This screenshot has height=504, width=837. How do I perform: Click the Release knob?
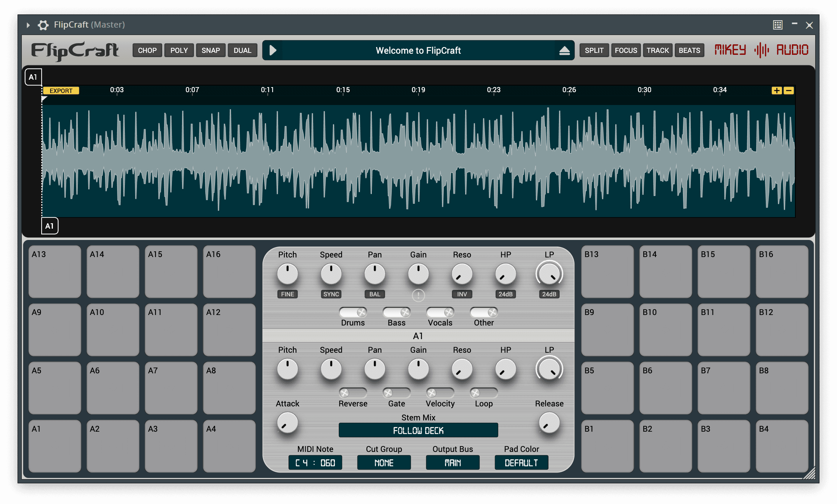click(x=549, y=423)
